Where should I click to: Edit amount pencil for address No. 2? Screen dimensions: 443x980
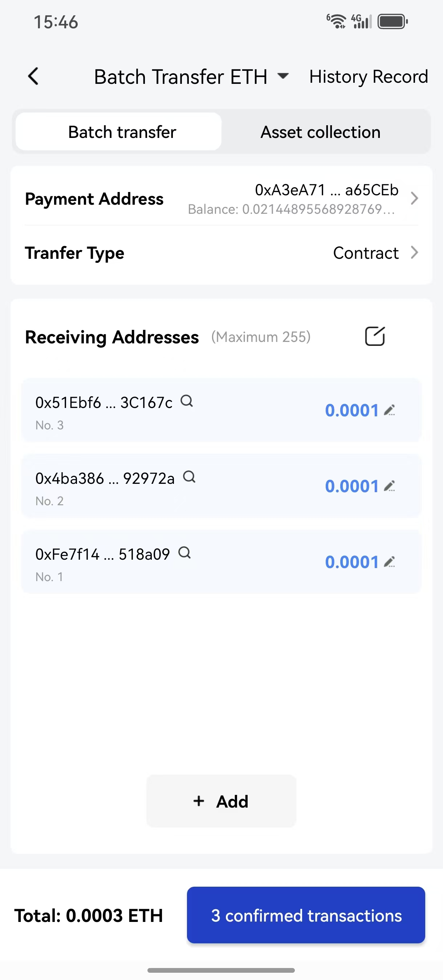pyautogui.click(x=389, y=486)
